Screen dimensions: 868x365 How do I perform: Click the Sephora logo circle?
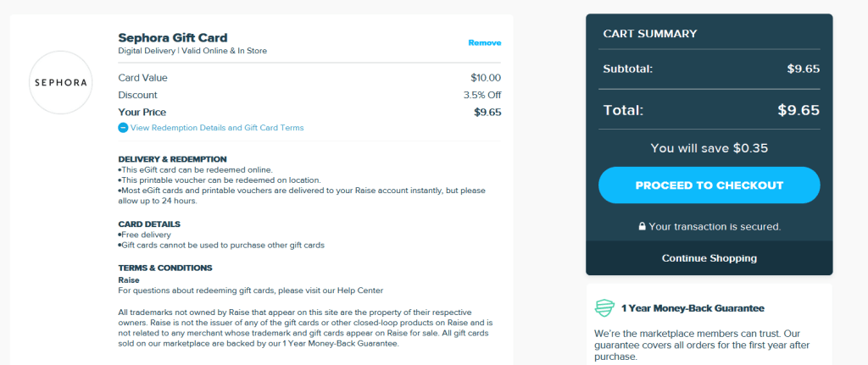[x=60, y=82]
